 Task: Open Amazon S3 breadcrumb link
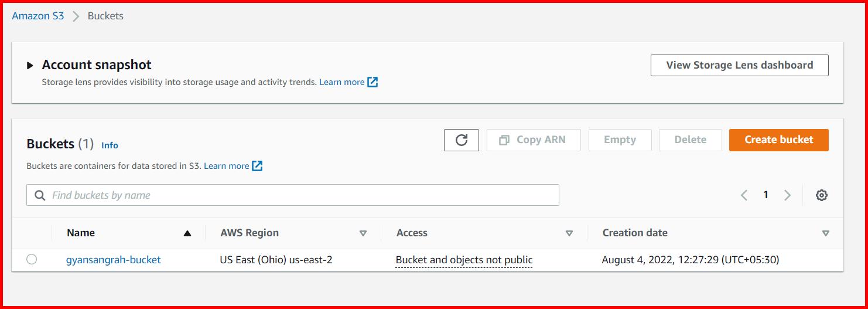[x=38, y=16]
